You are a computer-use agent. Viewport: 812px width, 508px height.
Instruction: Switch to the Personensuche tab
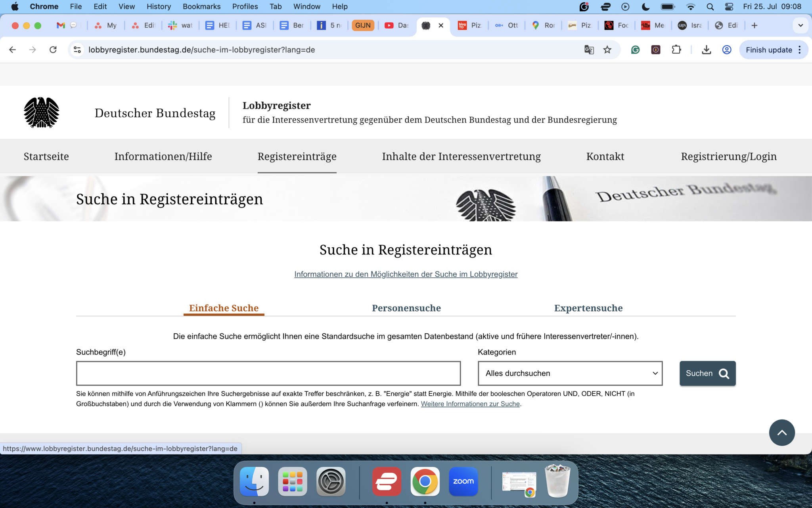(406, 308)
